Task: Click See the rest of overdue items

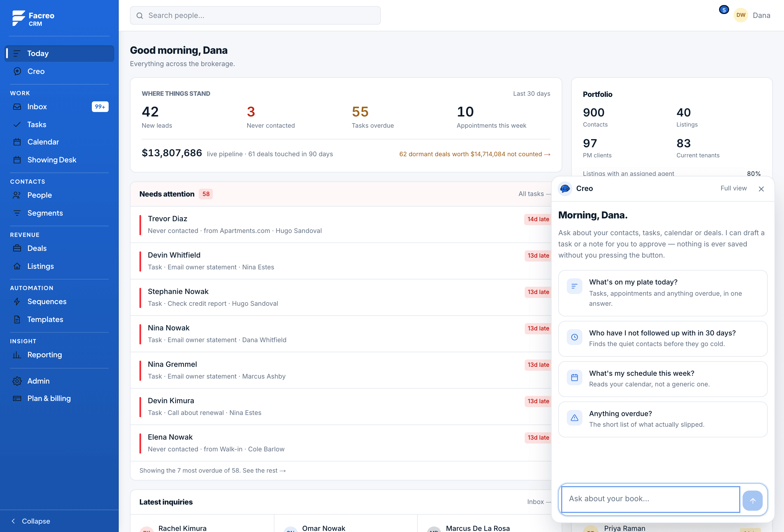Action: point(264,470)
